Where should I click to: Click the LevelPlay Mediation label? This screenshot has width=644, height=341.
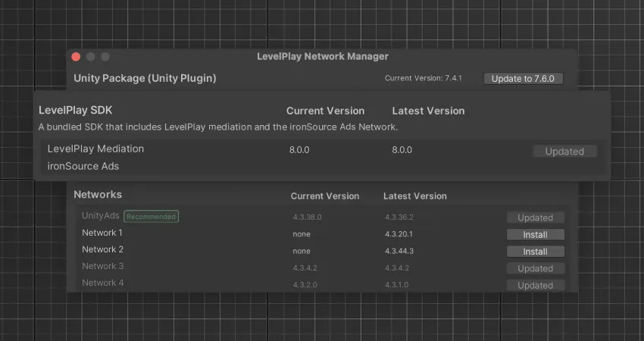point(95,149)
